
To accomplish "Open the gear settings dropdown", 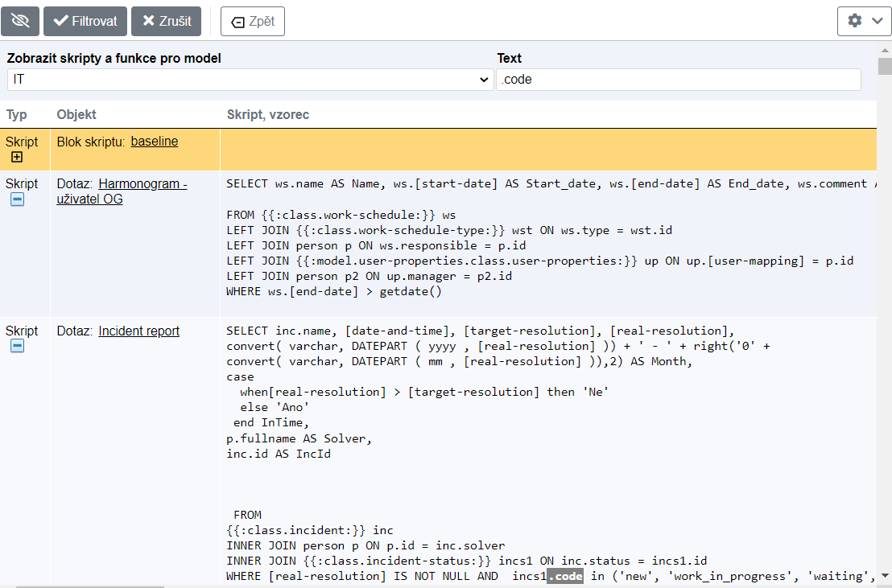I will point(864,21).
